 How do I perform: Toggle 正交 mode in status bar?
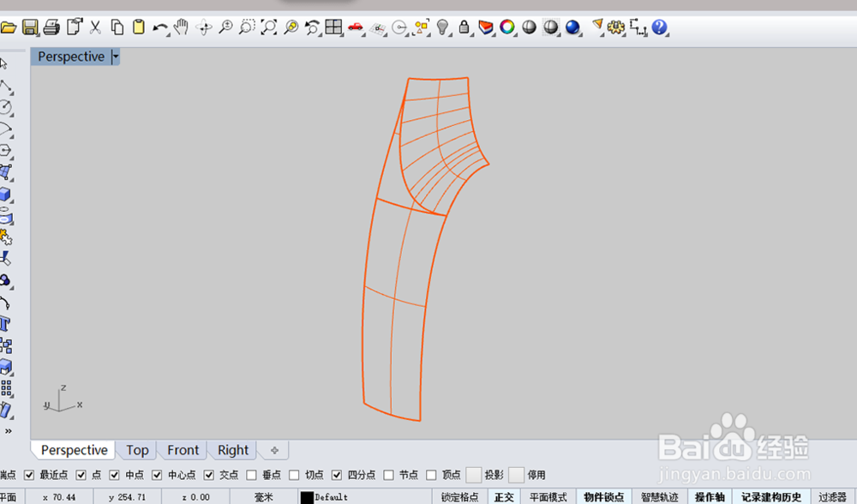[503, 497]
